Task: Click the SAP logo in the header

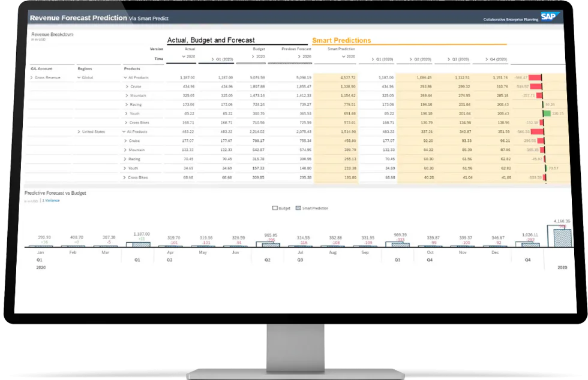Action: [550, 17]
